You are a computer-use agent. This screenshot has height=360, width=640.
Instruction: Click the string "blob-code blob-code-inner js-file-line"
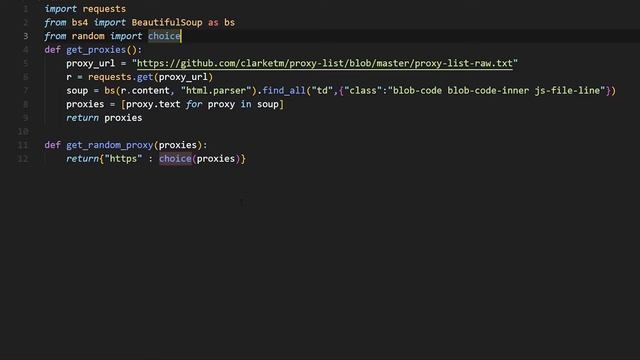(496, 91)
